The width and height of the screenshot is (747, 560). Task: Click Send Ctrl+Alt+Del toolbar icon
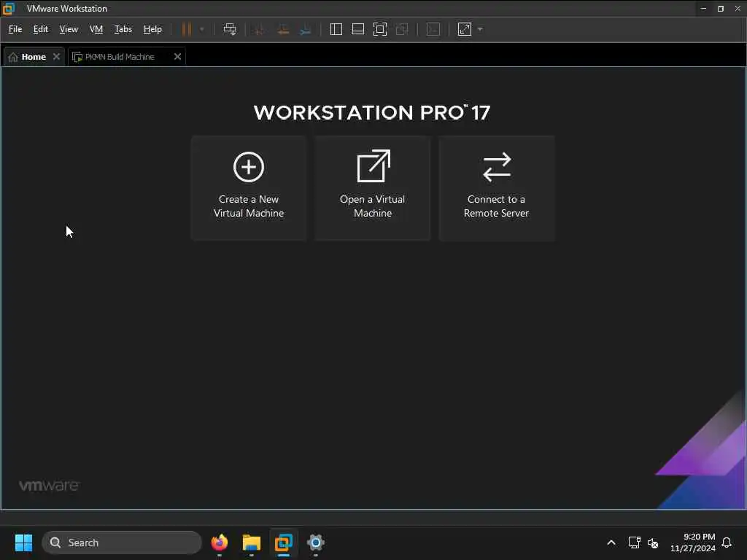coord(230,29)
